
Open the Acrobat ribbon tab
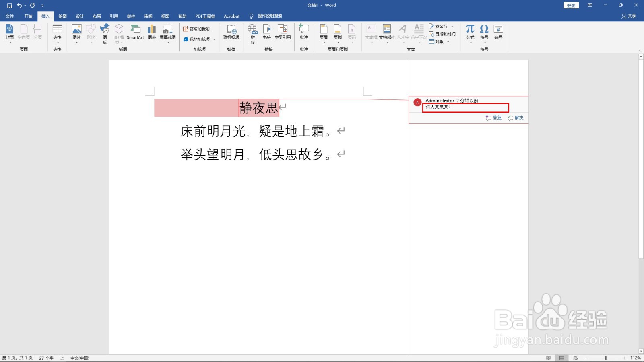(x=231, y=16)
